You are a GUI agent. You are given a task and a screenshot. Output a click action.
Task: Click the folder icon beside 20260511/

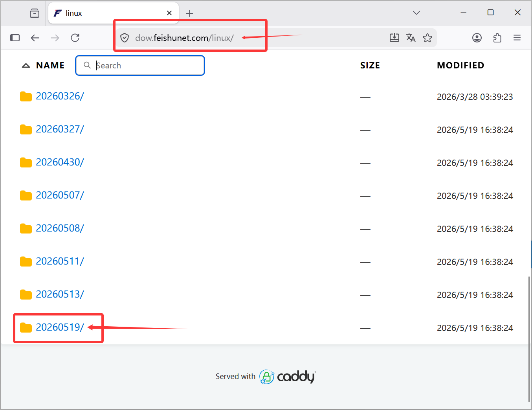[x=26, y=261]
